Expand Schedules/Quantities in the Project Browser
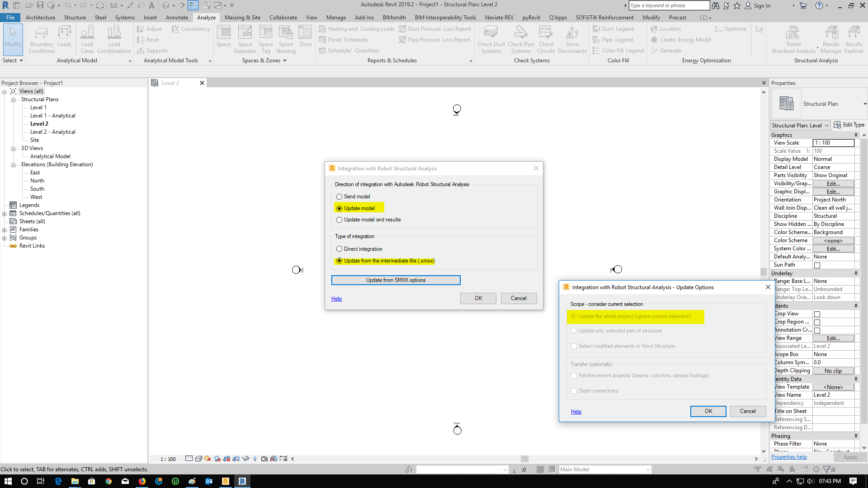Screen dimensions: 868x488 click(4, 213)
